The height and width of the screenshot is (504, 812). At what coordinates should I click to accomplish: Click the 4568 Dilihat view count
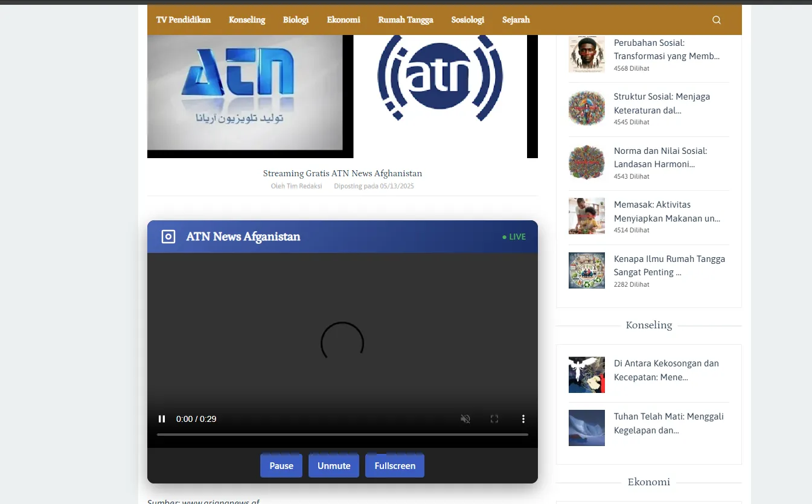[x=631, y=68]
